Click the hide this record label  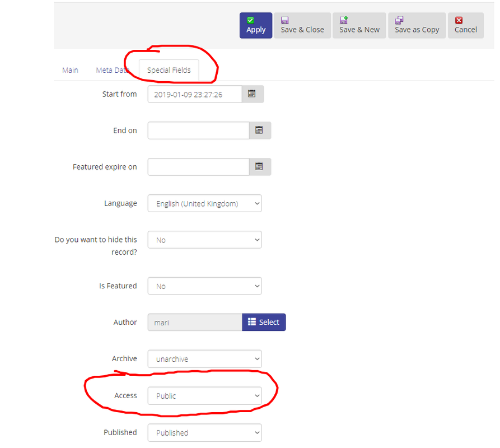coord(96,246)
